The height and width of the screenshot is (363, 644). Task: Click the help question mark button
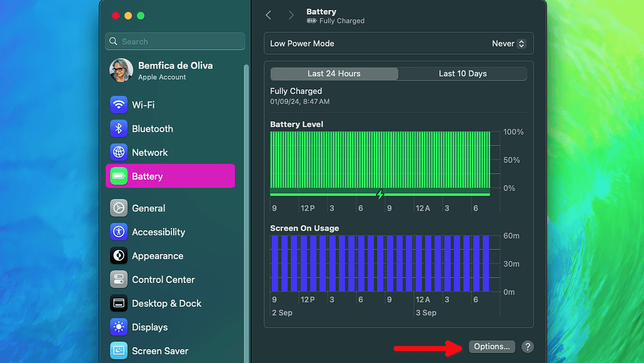[528, 347]
